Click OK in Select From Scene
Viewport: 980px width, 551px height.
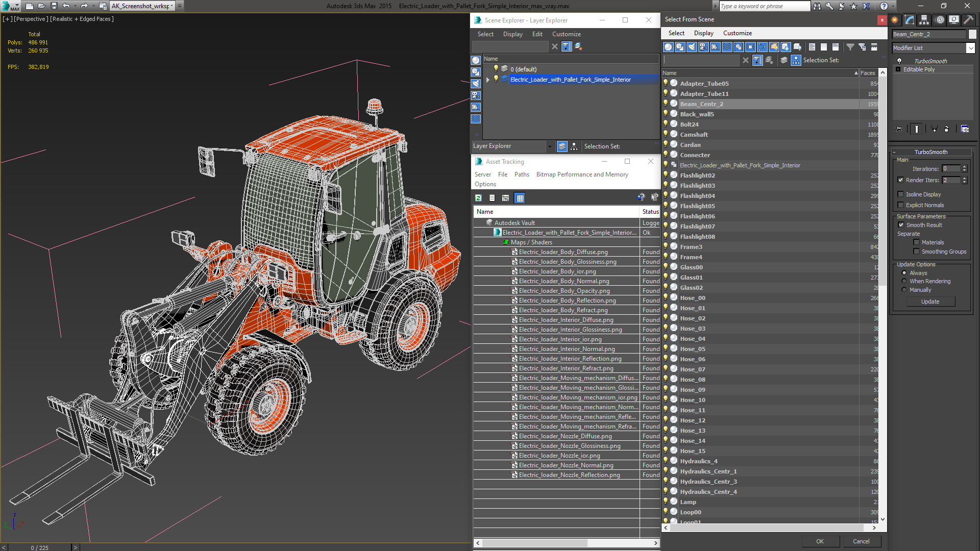coord(820,541)
